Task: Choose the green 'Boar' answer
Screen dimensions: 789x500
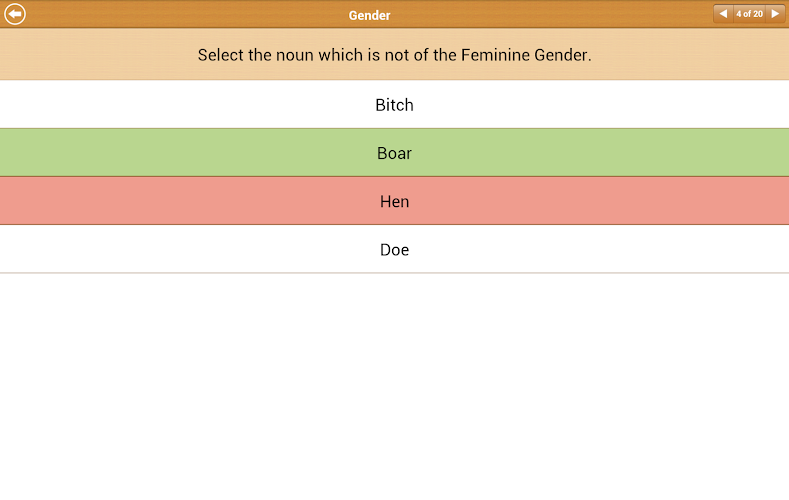Action: pyautogui.click(x=394, y=153)
